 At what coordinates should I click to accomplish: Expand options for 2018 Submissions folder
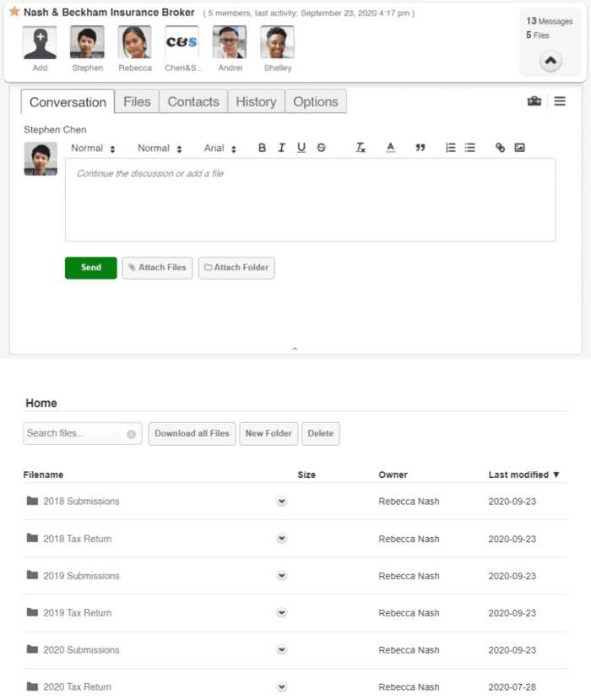[282, 502]
